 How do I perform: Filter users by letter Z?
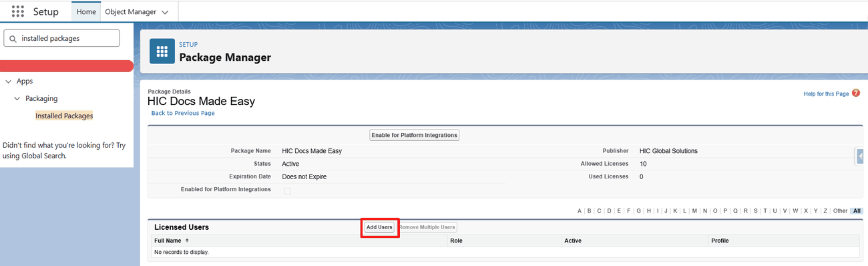[825, 211]
